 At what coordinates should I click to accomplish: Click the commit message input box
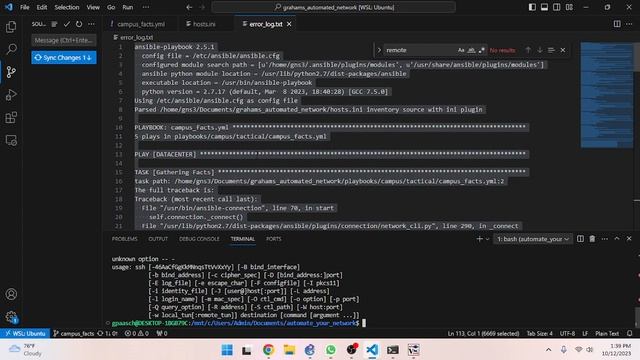(64, 40)
